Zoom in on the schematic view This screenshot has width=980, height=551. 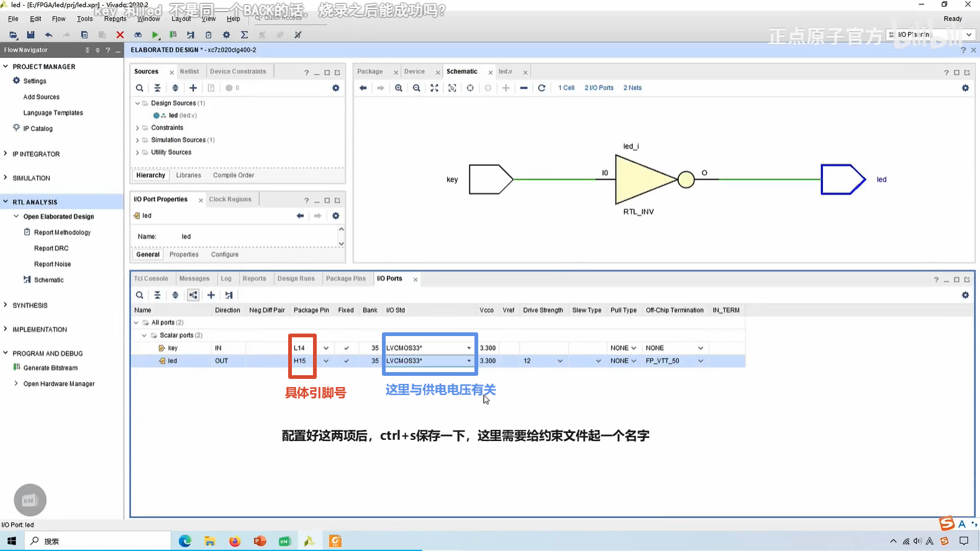point(399,88)
